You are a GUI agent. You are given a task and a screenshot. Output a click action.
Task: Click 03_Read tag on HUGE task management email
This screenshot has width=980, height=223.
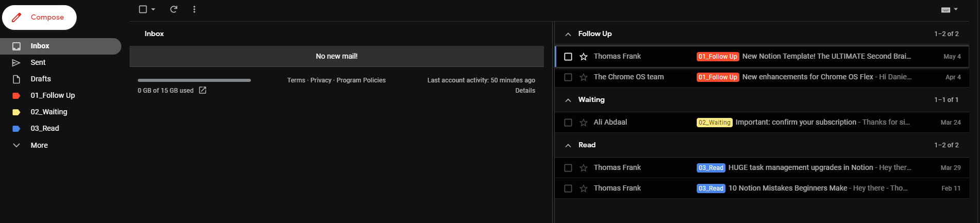711,168
